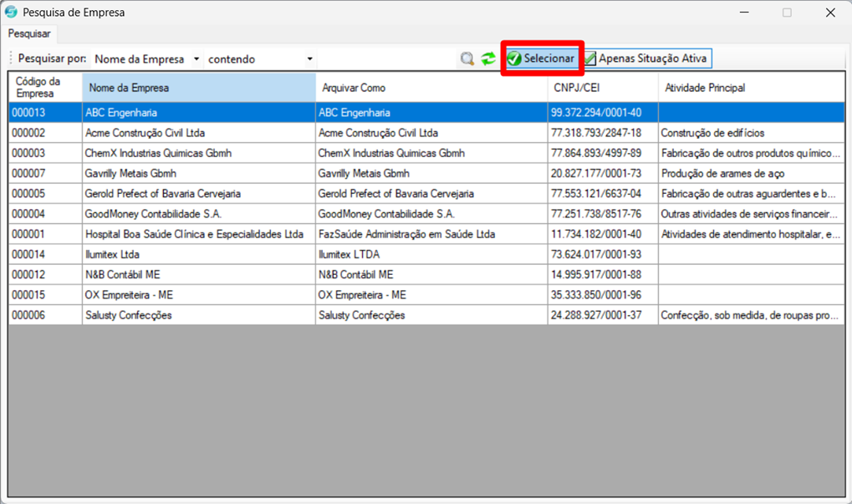
Task: Click CNPJ 35.333.850/0001-96
Action: pos(603,295)
